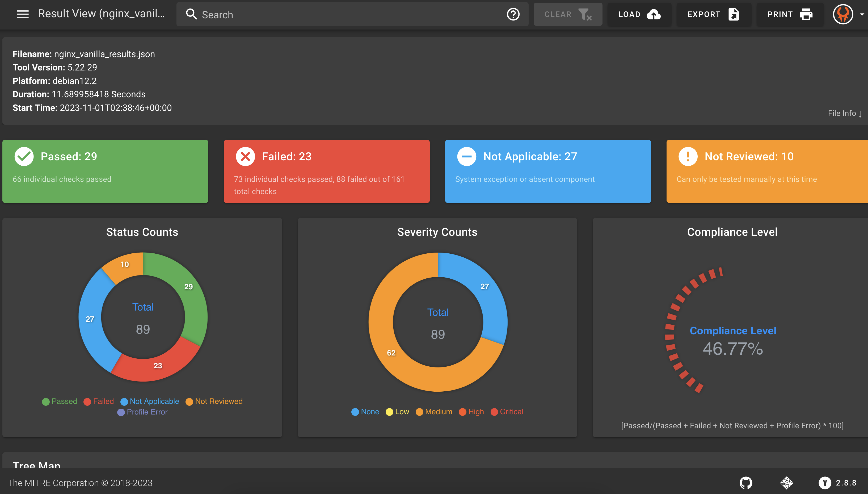Click CLEAR to reset active filters
The image size is (868, 494).
pyautogui.click(x=568, y=14)
